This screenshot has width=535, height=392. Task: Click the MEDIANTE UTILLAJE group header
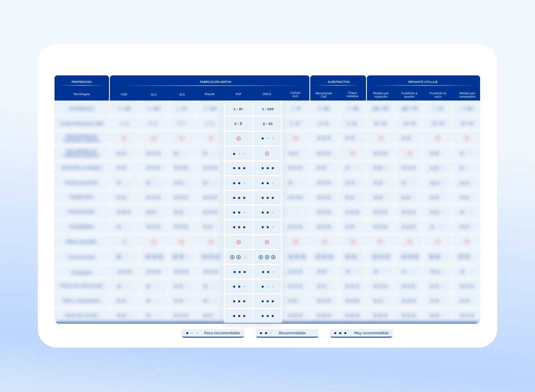click(x=423, y=82)
